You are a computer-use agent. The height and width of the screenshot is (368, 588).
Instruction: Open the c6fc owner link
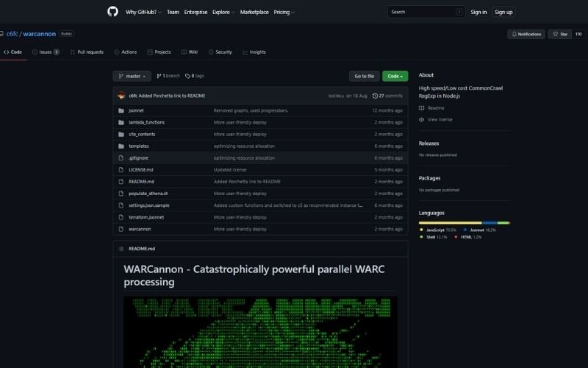12,34
